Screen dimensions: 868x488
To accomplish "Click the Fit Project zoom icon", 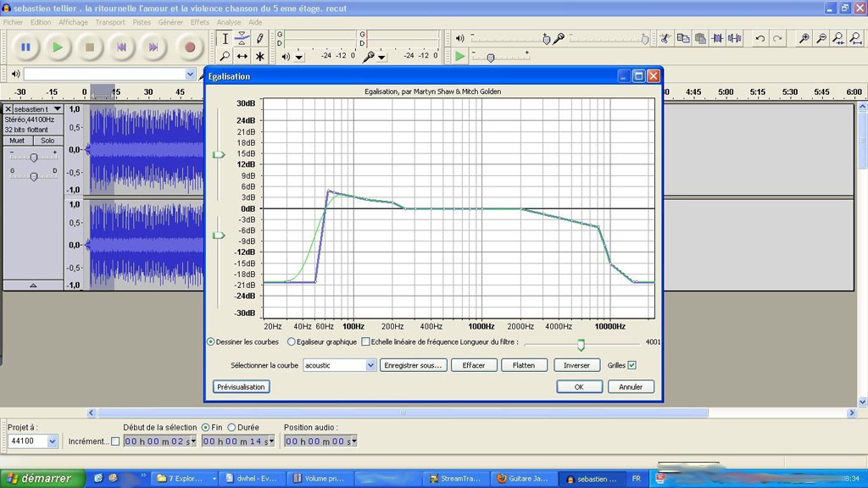I will [856, 38].
